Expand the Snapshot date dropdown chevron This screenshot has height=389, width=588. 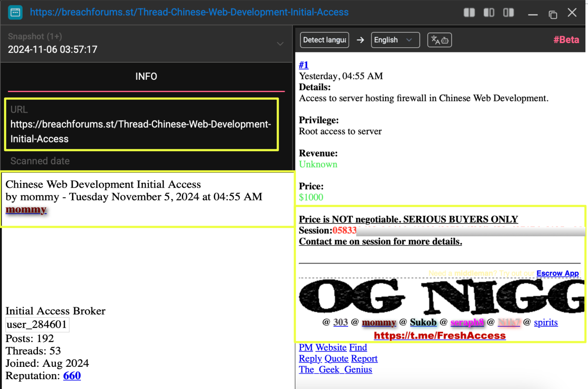pyautogui.click(x=280, y=44)
